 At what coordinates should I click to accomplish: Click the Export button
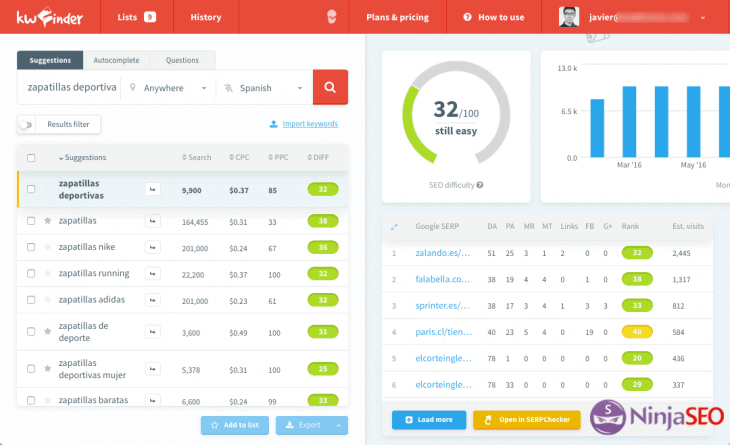pyautogui.click(x=303, y=425)
